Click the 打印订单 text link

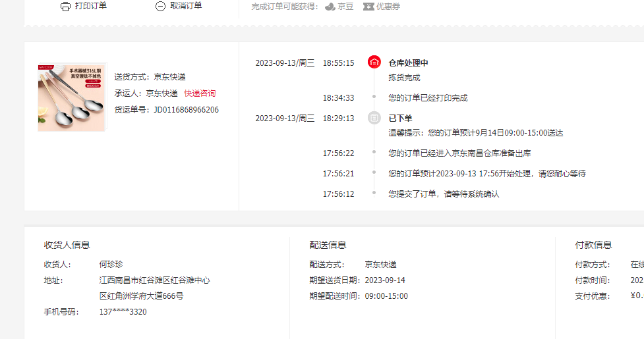90,6
